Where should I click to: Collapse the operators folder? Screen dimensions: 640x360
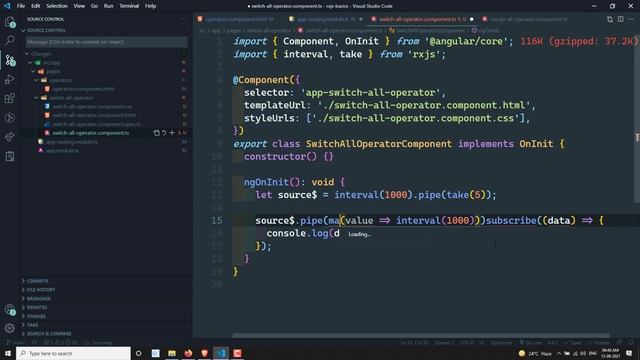(x=37, y=80)
